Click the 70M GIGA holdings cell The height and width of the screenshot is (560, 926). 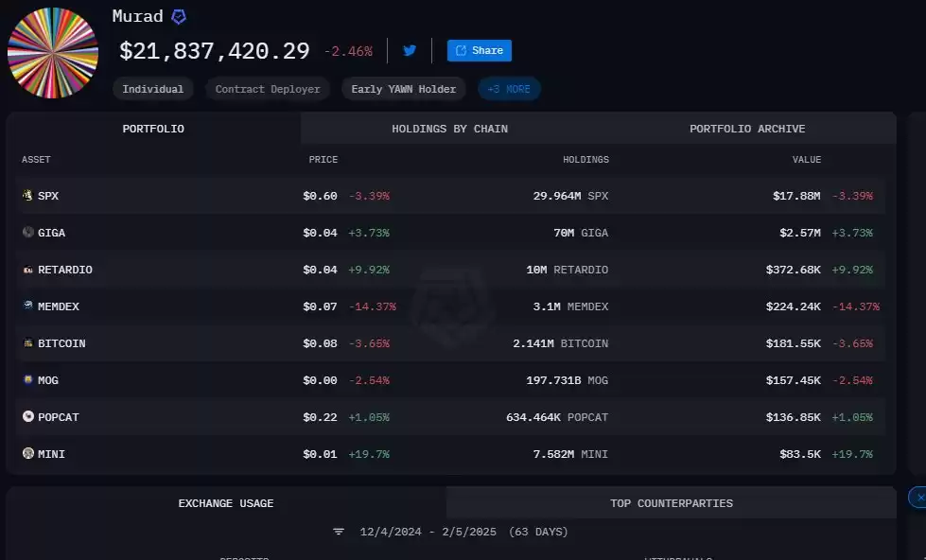581,233
